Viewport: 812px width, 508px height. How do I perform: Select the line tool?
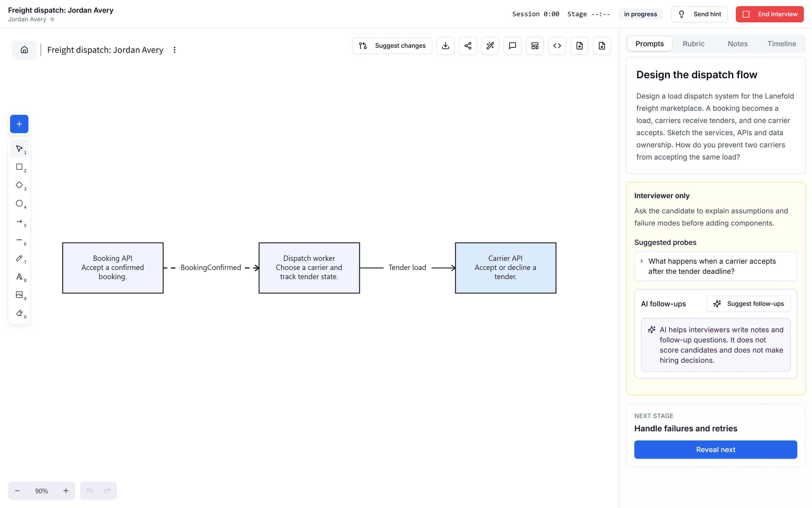[19, 240]
